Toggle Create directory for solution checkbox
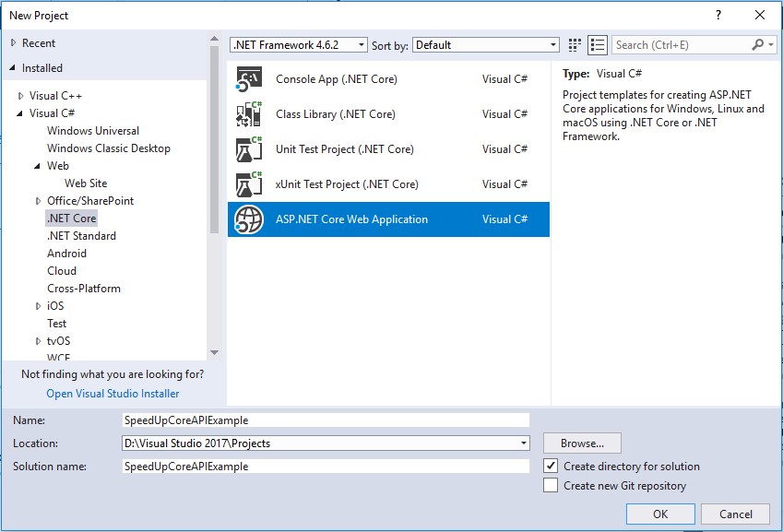 pyautogui.click(x=551, y=466)
